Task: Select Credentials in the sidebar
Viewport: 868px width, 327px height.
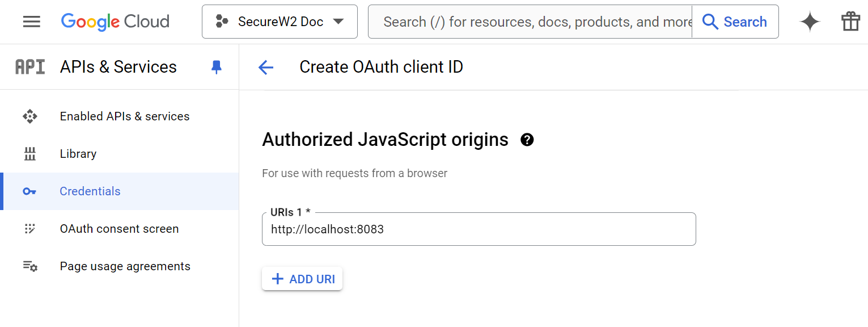Action: (x=90, y=191)
